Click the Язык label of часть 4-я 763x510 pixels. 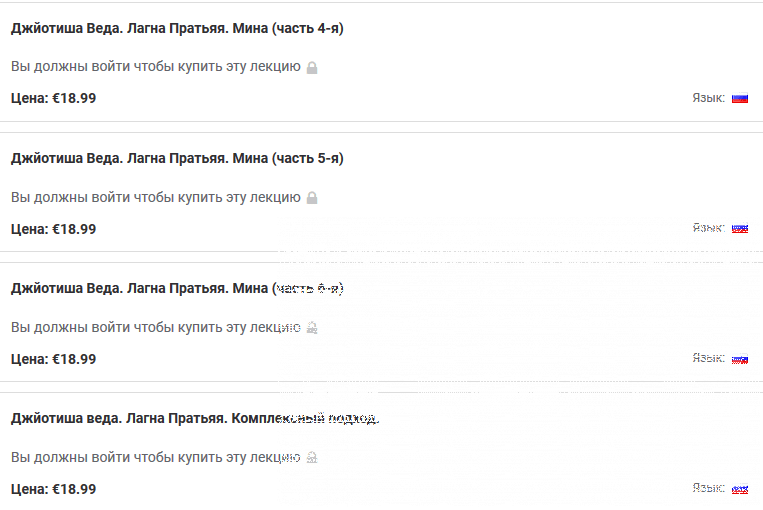[x=708, y=98]
